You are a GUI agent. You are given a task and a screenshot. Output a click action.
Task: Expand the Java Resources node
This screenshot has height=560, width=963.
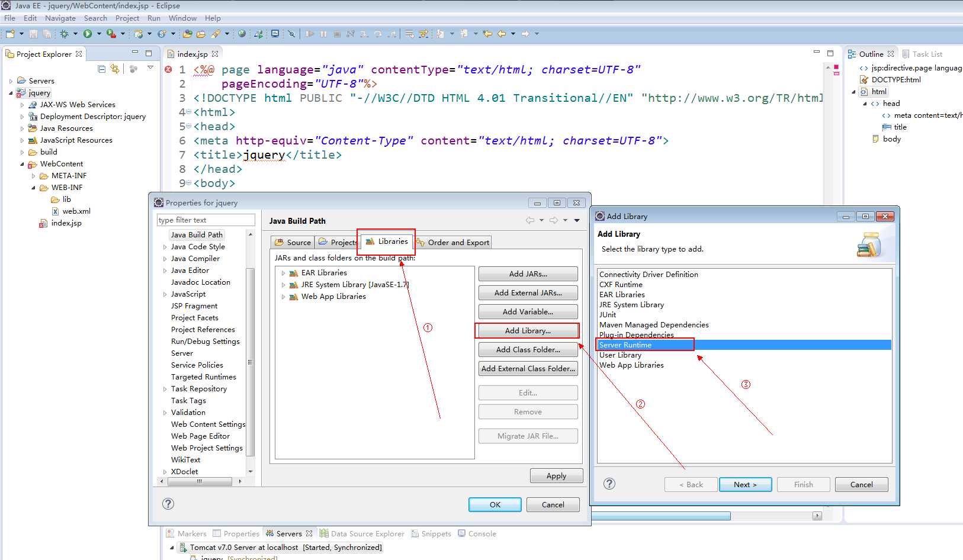(x=23, y=128)
